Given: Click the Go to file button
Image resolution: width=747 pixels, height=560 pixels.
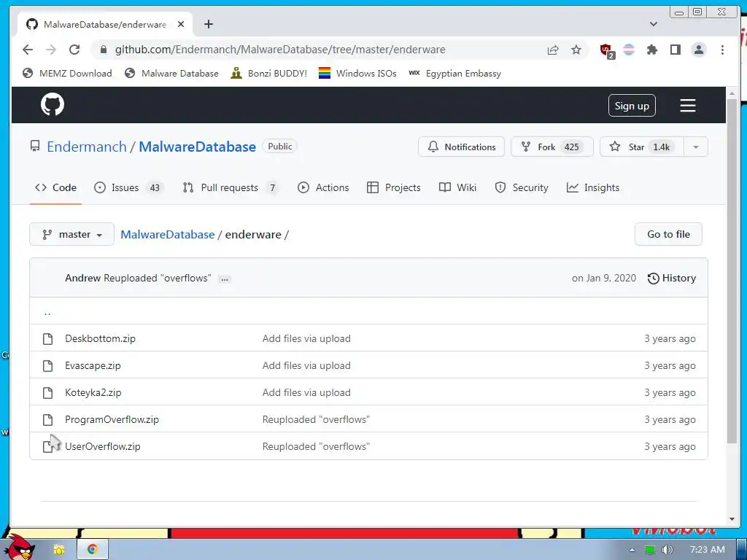Looking at the screenshot, I should tap(668, 234).
